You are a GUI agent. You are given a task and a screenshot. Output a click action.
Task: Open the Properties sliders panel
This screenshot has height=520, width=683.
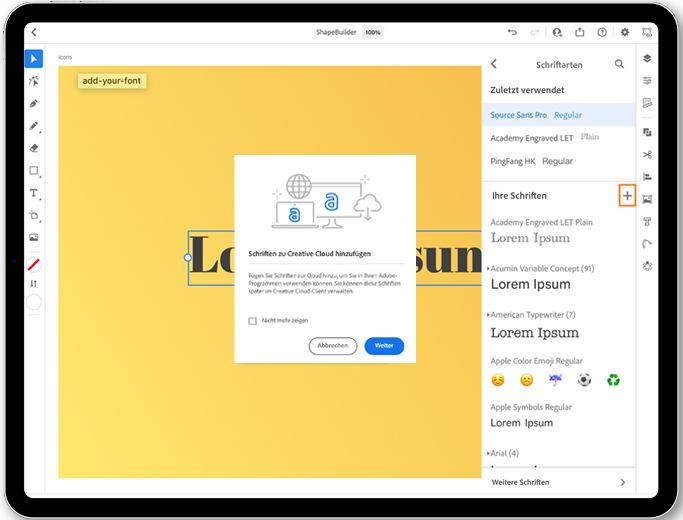(647, 81)
